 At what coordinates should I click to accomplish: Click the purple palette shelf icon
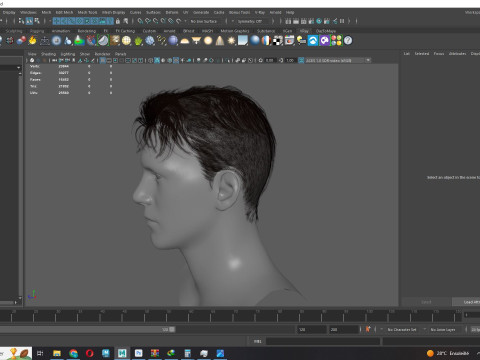click(x=324, y=41)
